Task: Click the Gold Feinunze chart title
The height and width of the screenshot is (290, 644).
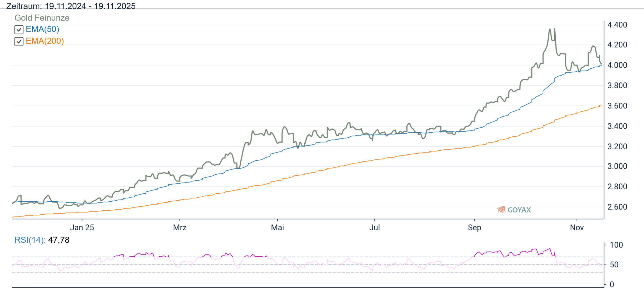Action: [x=42, y=18]
